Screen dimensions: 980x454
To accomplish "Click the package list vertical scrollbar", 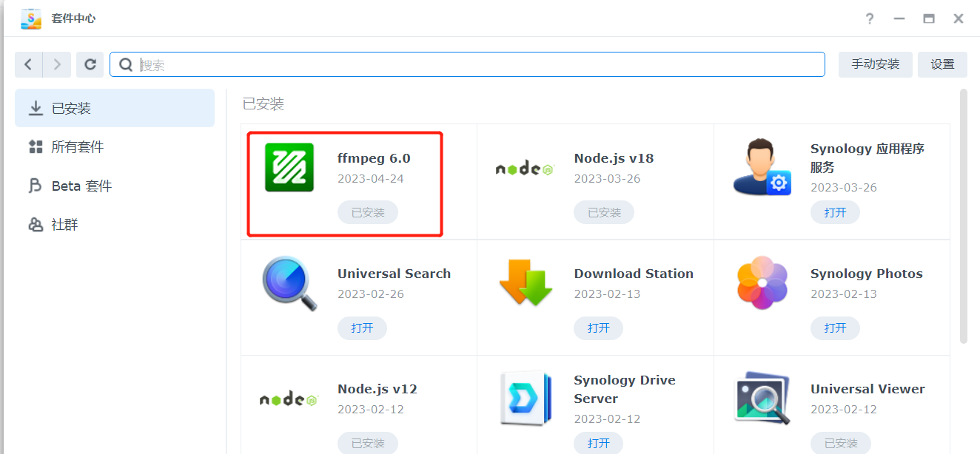I will pyautogui.click(x=964, y=216).
